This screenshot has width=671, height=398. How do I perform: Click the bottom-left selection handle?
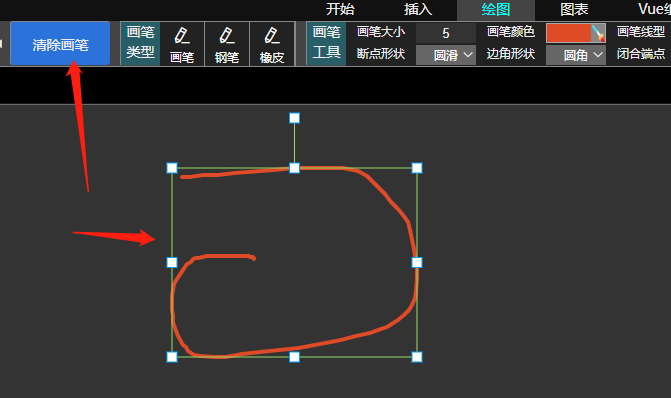(x=172, y=357)
